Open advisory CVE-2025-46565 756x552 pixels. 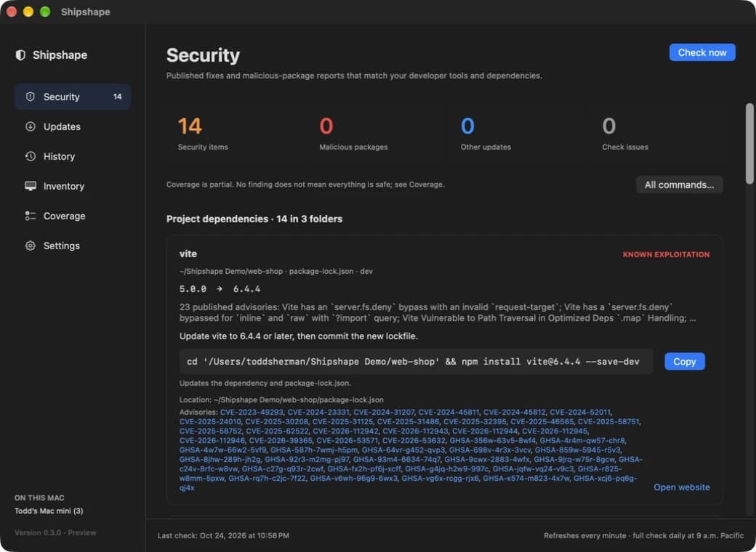tap(542, 421)
